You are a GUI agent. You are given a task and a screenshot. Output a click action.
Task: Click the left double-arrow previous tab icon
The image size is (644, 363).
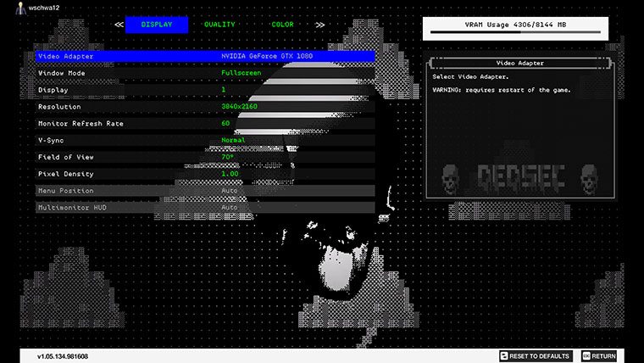(x=119, y=25)
